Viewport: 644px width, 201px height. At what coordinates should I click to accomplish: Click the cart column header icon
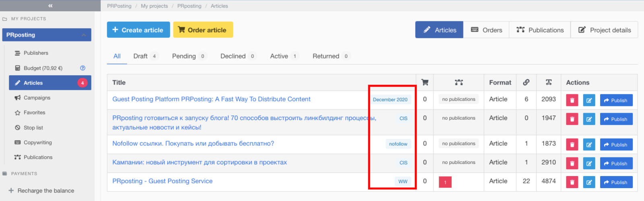pos(425,82)
